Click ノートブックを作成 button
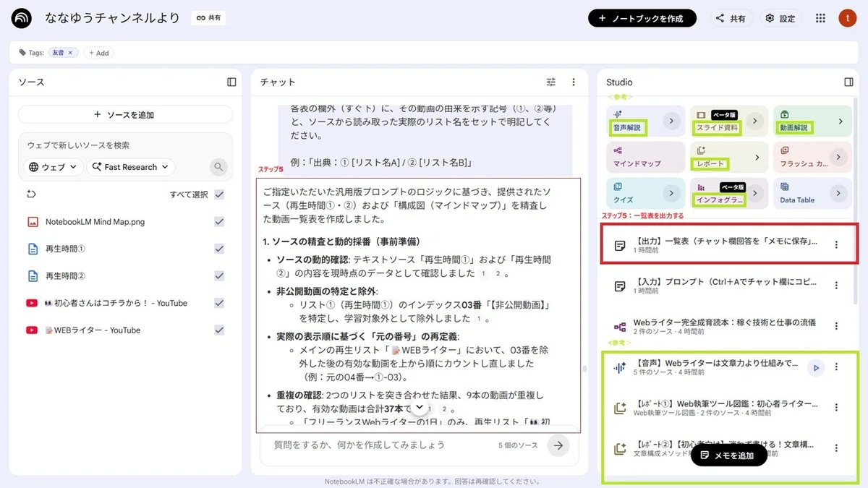The width and height of the screenshot is (868, 488). coord(642,18)
